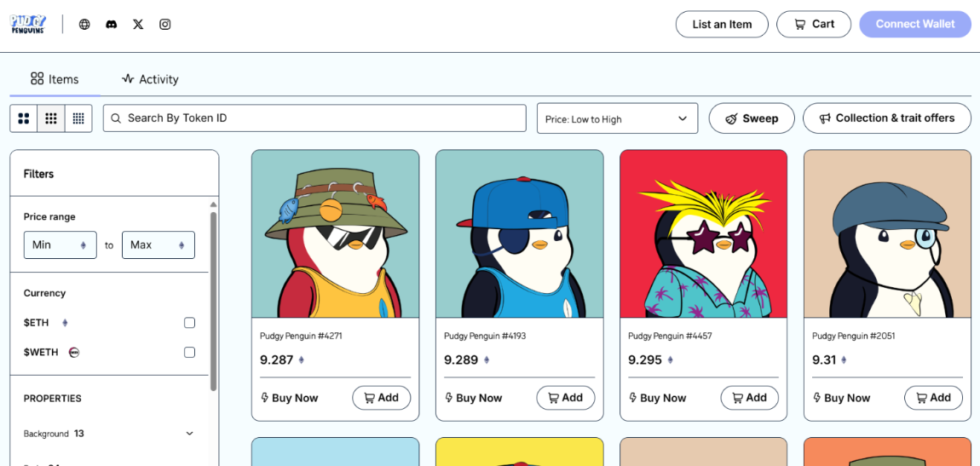Image resolution: width=980 pixels, height=466 pixels.
Task: Open the X social icon
Action: 138,25
